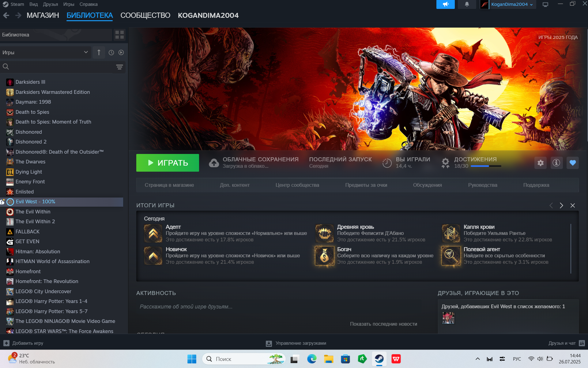Open KoganDima2004 account dropdown
The width and height of the screenshot is (588, 368).
click(512, 4)
